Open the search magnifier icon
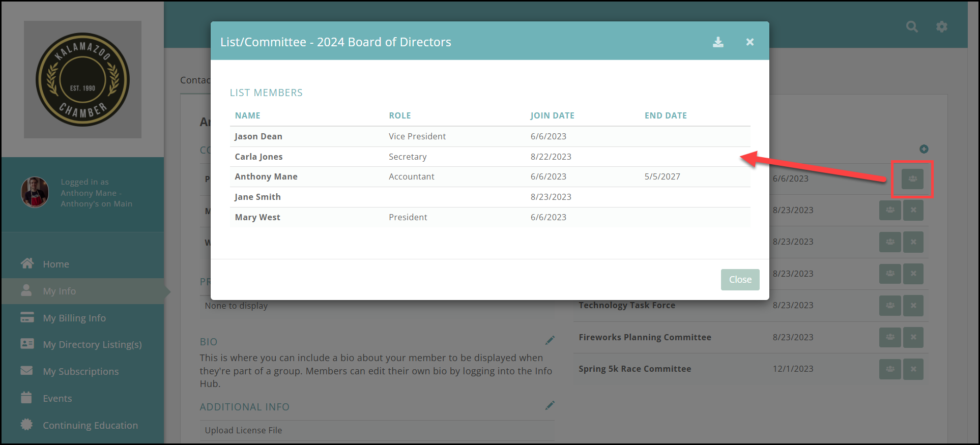 pyautogui.click(x=912, y=27)
